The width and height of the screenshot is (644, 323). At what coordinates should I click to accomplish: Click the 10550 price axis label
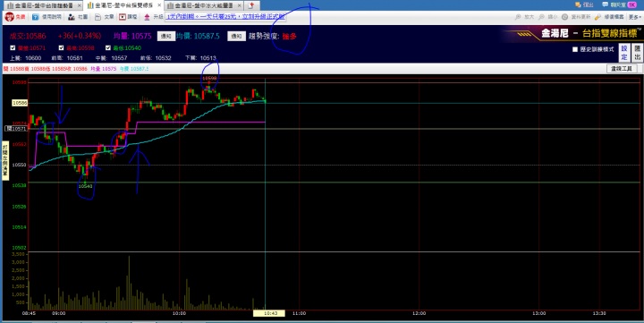20,165
